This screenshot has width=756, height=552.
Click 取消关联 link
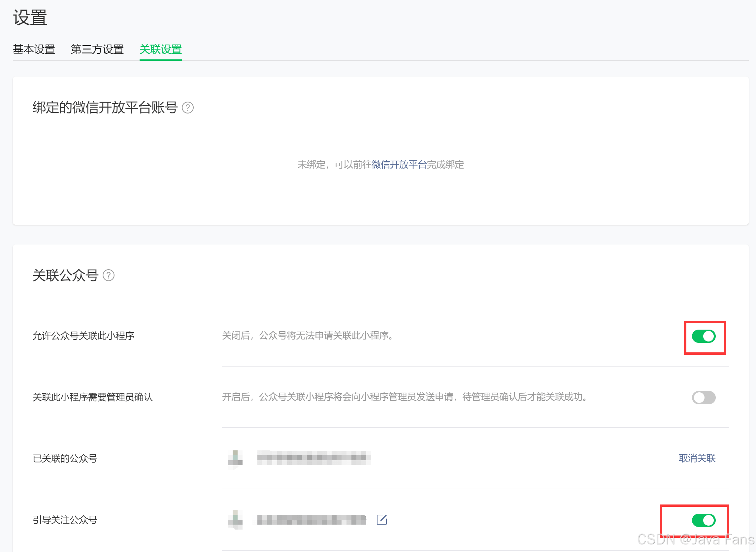pos(697,458)
